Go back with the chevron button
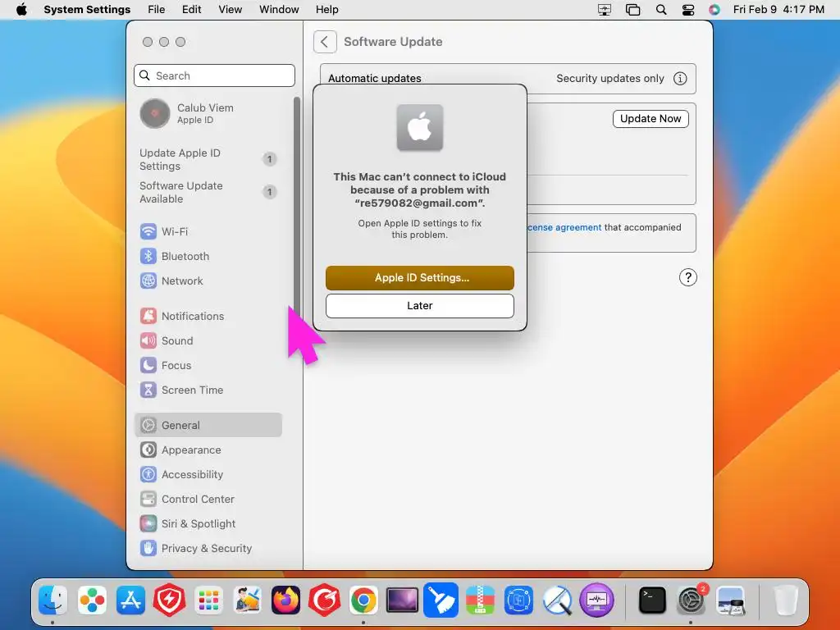 [x=325, y=42]
